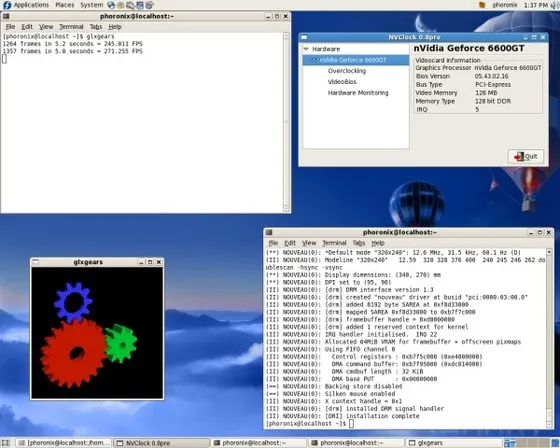560x448 pixels.
Task: Open Tabs menu in lower terminal window
Action: [359, 243]
